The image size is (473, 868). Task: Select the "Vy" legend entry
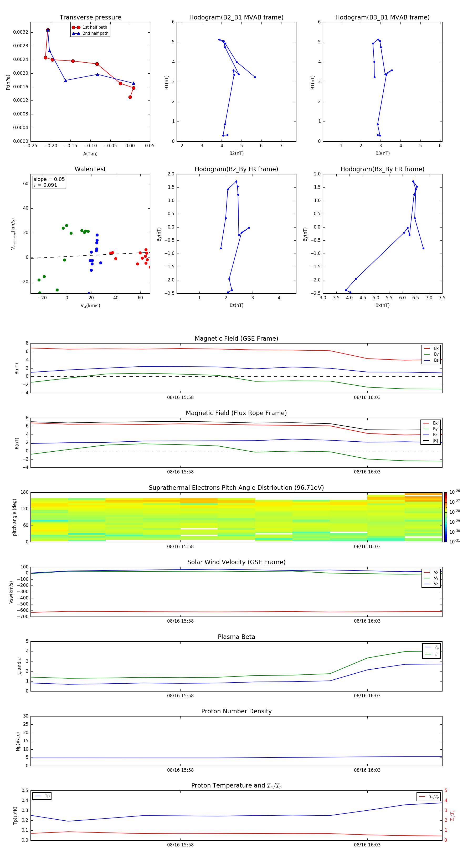pos(431,578)
